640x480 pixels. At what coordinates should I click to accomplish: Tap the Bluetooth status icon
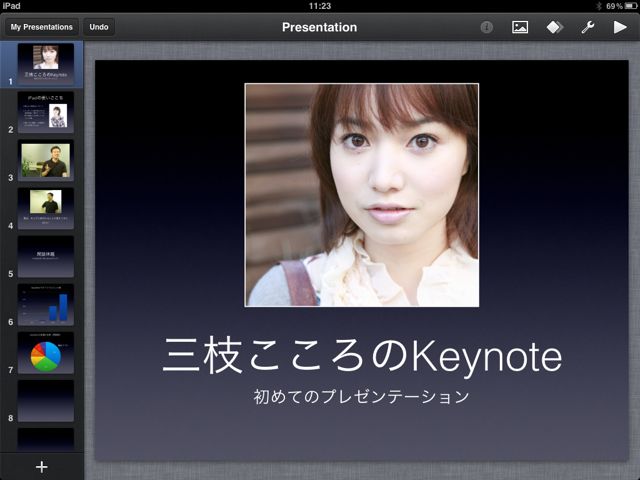[599, 6]
